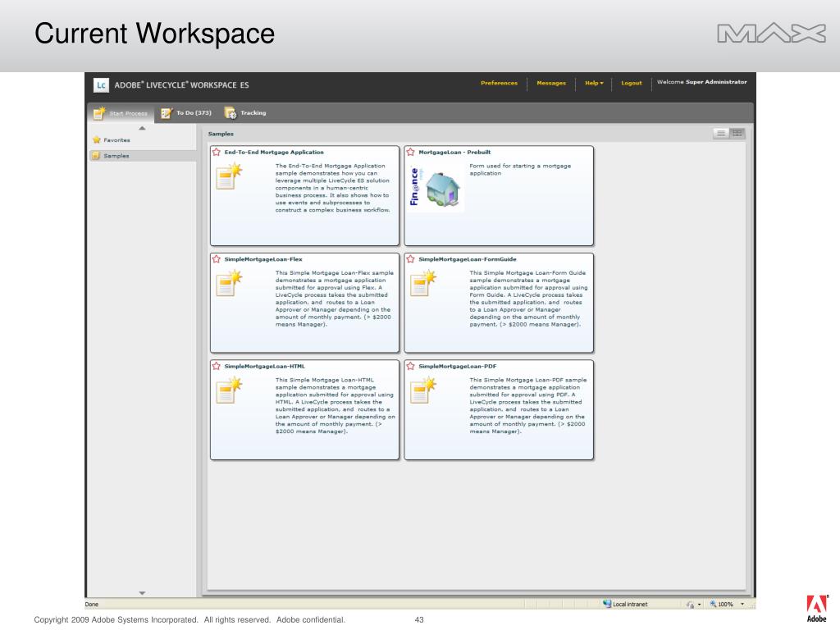Favorite the SimpleMortgageLoan-PDF star
This screenshot has height=630, width=840.
410,367
